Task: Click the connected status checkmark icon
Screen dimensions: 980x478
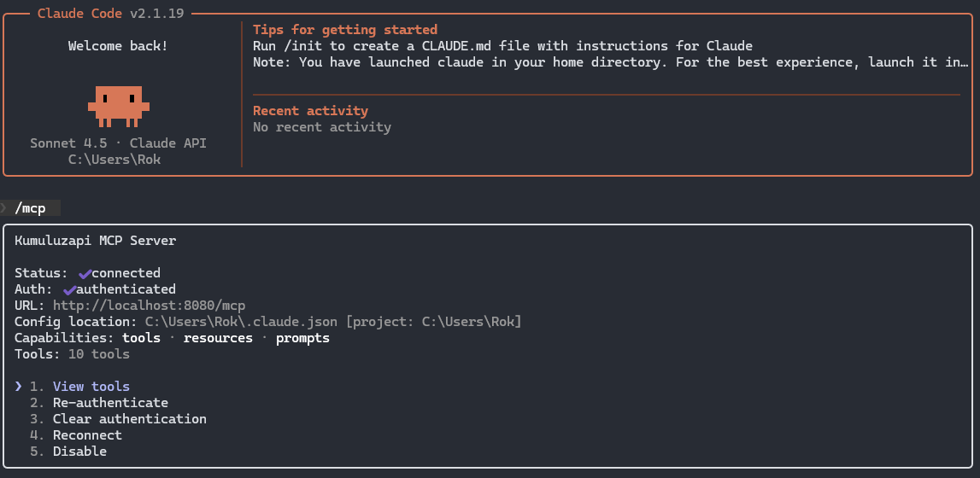Action: coord(85,273)
